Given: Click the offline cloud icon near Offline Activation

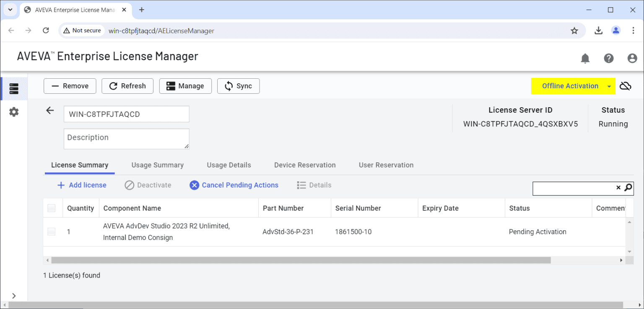Looking at the screenshot, I should (626, 86).
